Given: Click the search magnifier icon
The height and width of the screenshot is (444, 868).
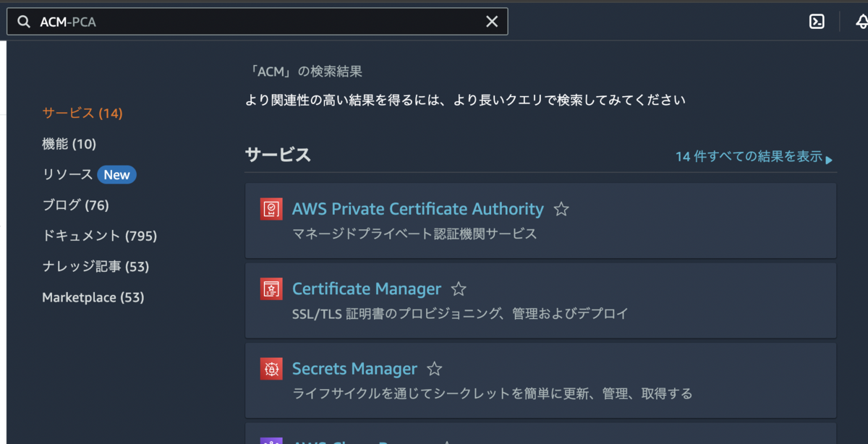Looking at the screenshot, I should tap(24, 22).
